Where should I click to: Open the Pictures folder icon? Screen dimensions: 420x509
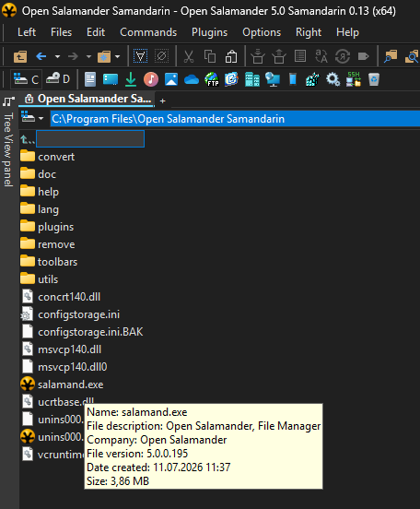[x=171, y=79]
